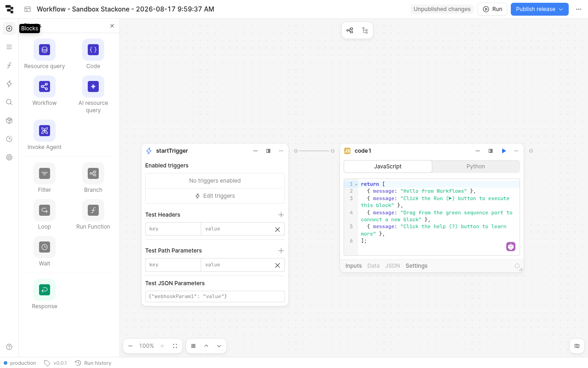The height and width of the screenshot is (368, 588).
Task: Collapse the code1 block
Action: 478,151
